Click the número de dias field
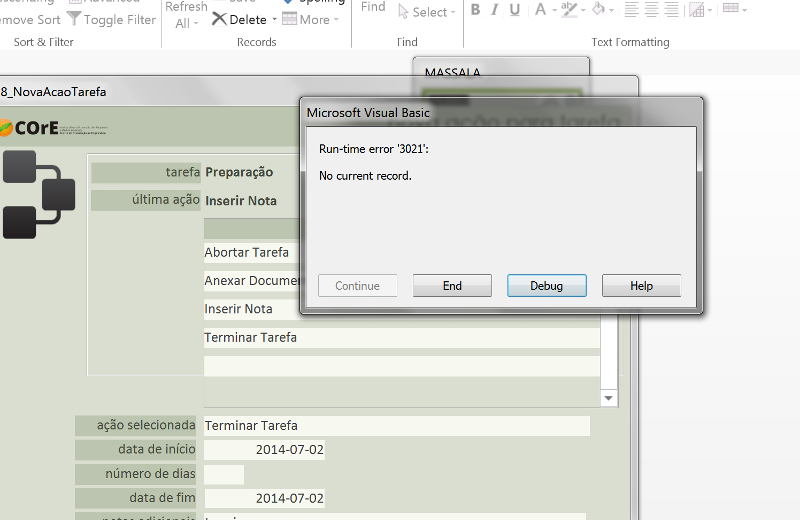The height and width of the screenshot is (520, 800). pos(224,474)
